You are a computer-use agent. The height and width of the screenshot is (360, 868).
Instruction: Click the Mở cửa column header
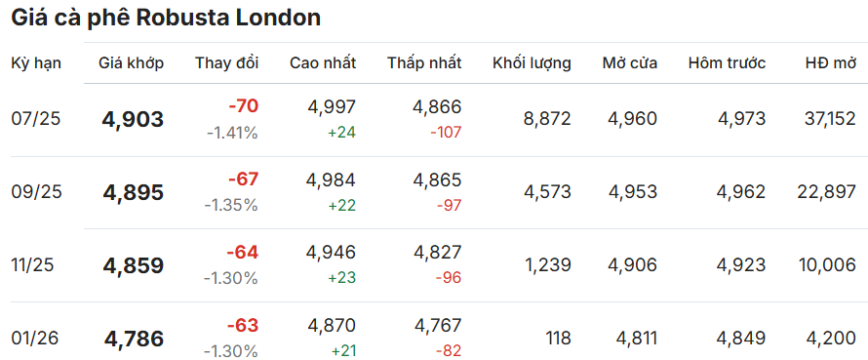[630, 63]
